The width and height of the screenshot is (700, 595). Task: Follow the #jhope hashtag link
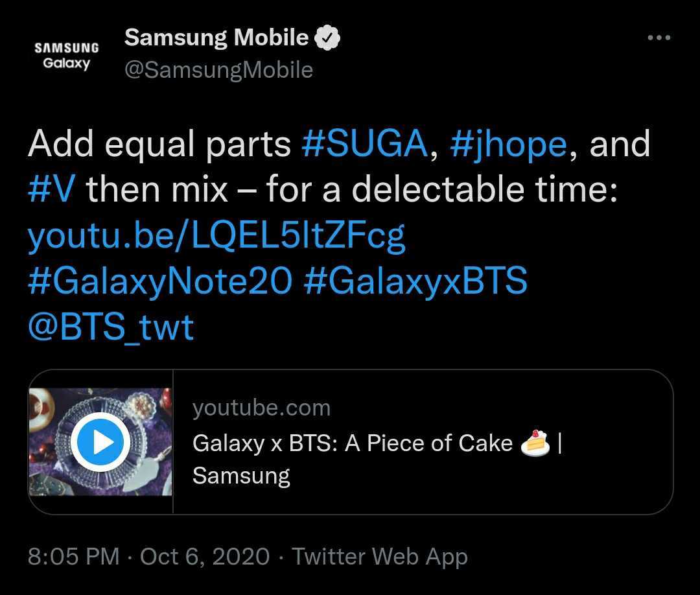508,144
